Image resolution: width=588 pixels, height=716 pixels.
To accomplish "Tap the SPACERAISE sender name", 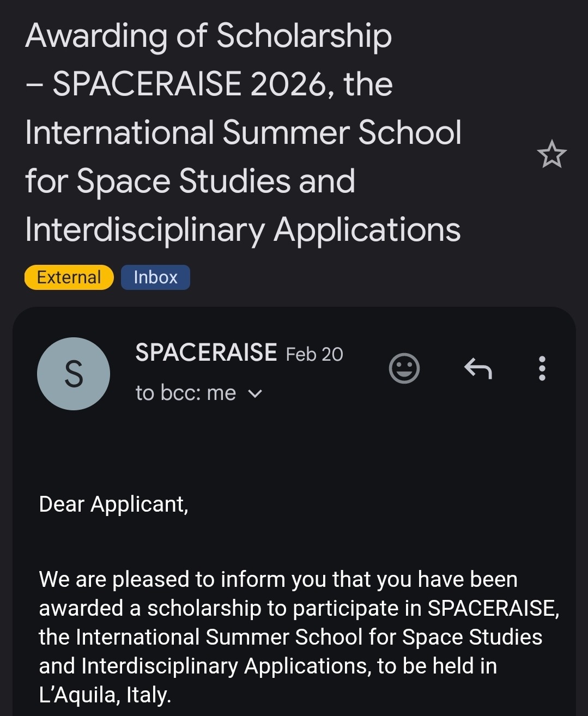I will [206, 353].
